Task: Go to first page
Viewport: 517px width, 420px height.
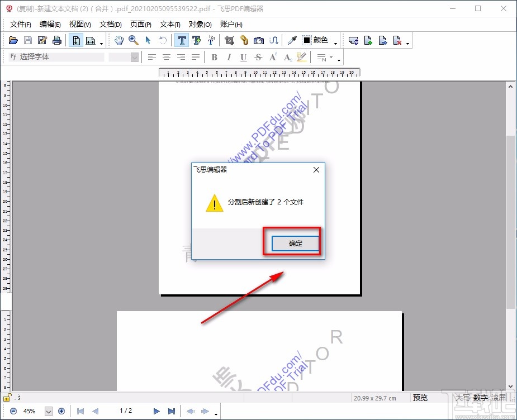Action: (x=80, y=411)
